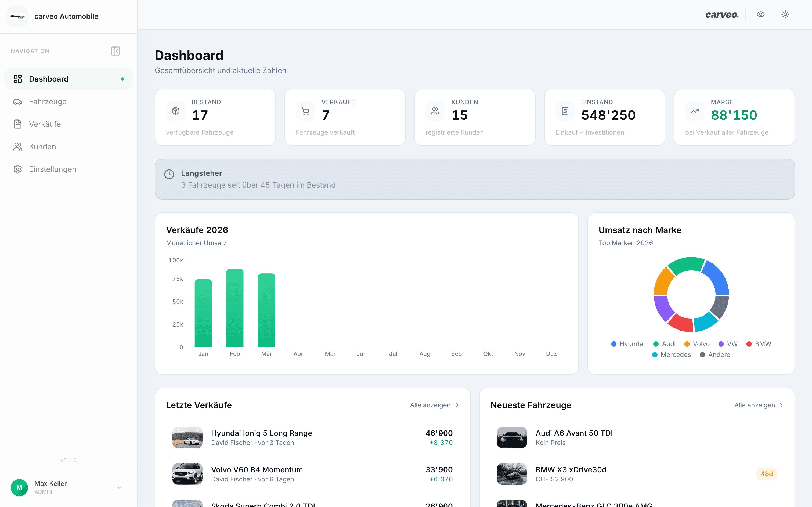Toggle visibility with the eye icon in header
The width and height of the screenshot is (812, 507).
coord(760,15)
